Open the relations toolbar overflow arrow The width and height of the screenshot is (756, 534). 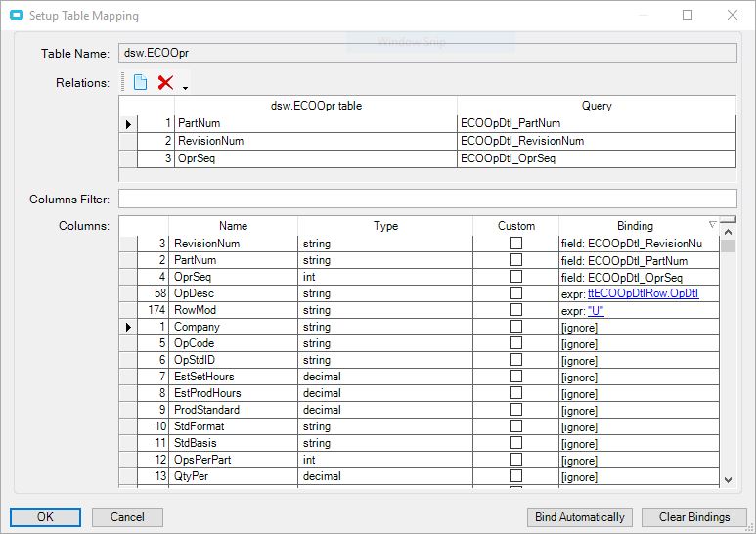[185, 88]
